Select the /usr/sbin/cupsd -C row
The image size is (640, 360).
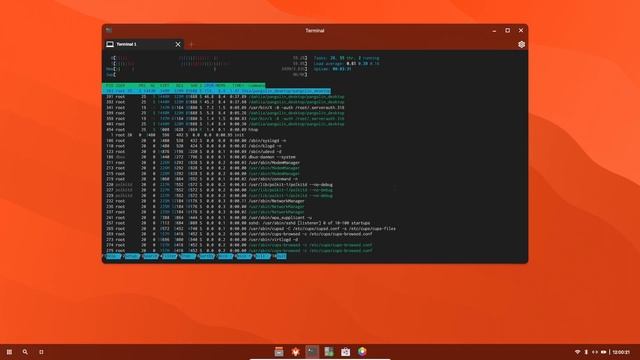[251, 229]
